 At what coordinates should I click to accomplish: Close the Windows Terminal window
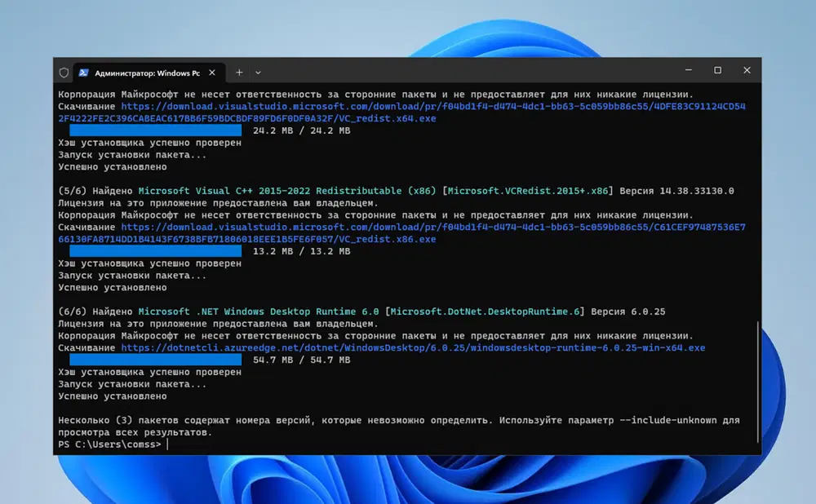(747, 69)
